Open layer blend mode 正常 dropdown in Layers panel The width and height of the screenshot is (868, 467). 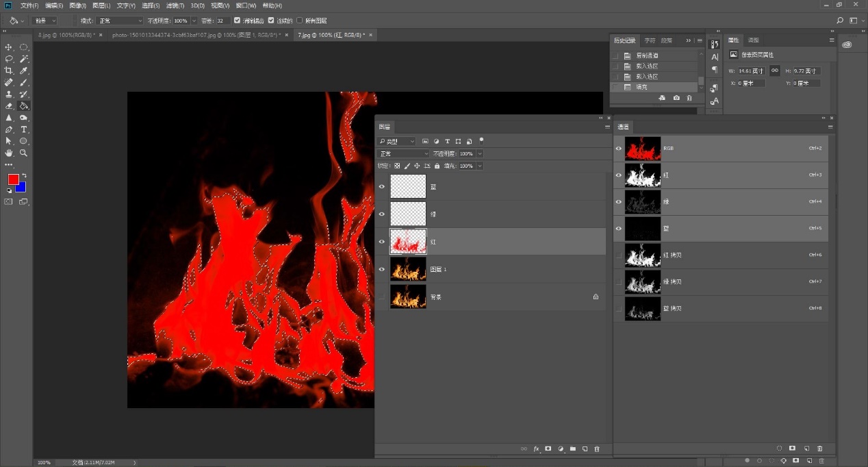tap(404, 153)
